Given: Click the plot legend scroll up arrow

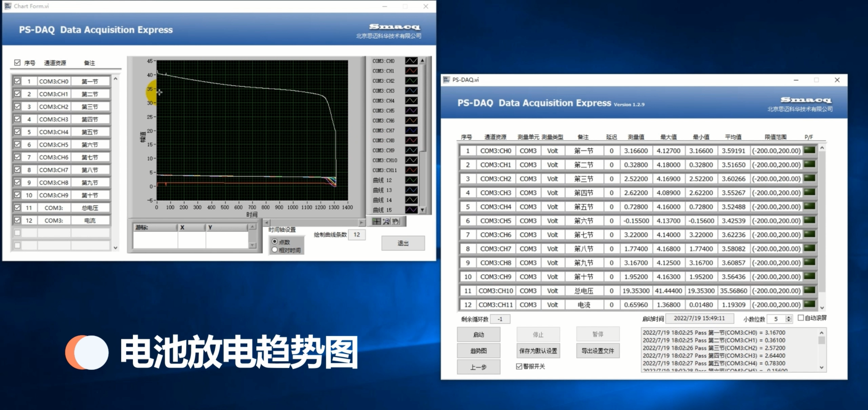Looking at the screenshot, I should click(x=422, y=61).
